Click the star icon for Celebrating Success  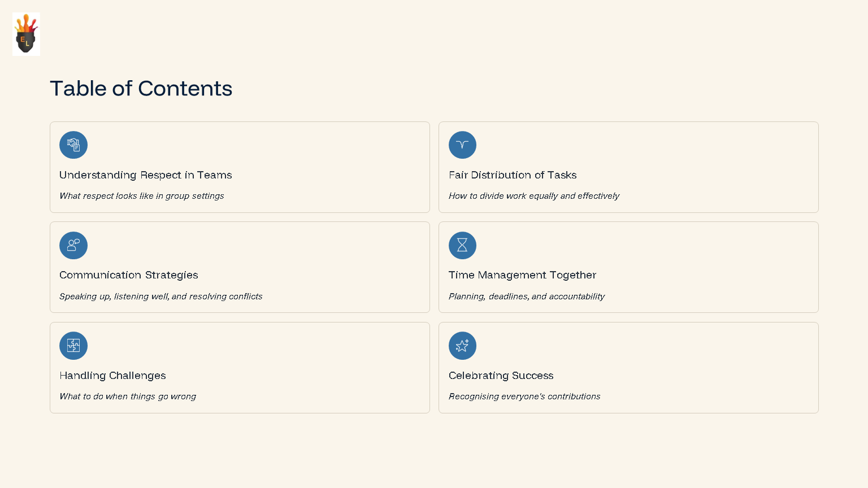pyautogui.click(x=462, y=346)
